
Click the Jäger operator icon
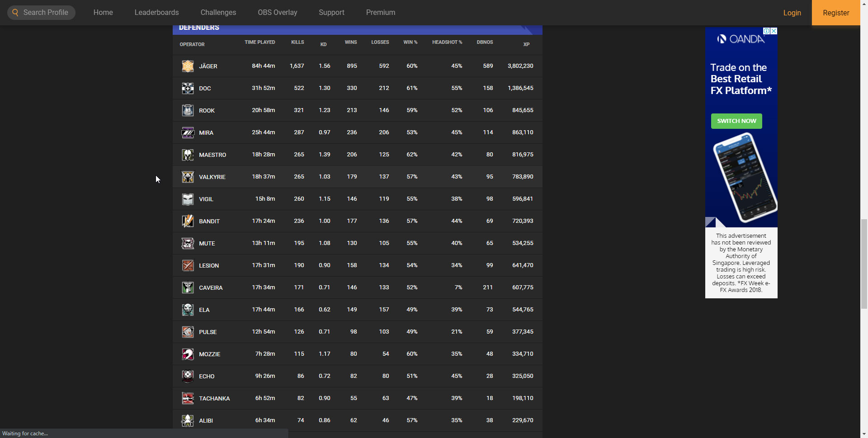click(x=188, y=66)
